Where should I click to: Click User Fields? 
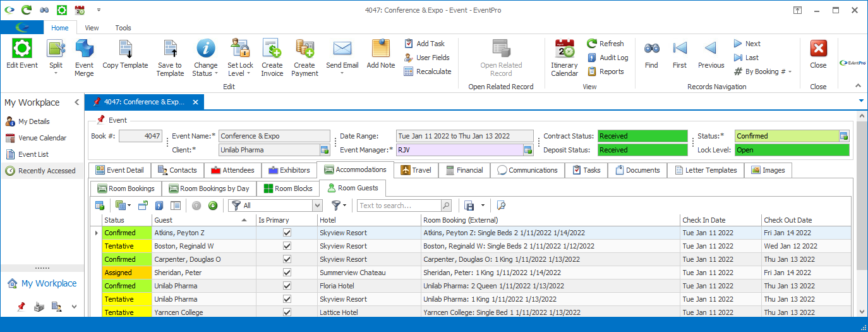coord(426,58)
